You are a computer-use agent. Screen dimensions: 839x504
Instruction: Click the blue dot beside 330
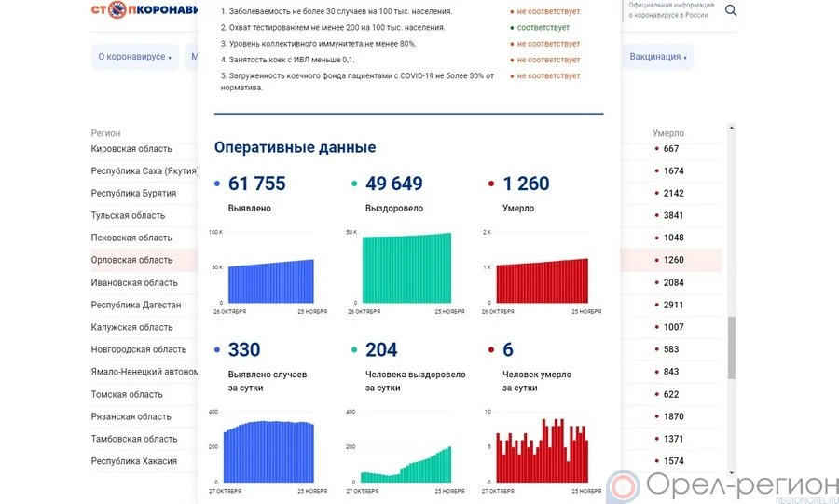click(218, 350)
